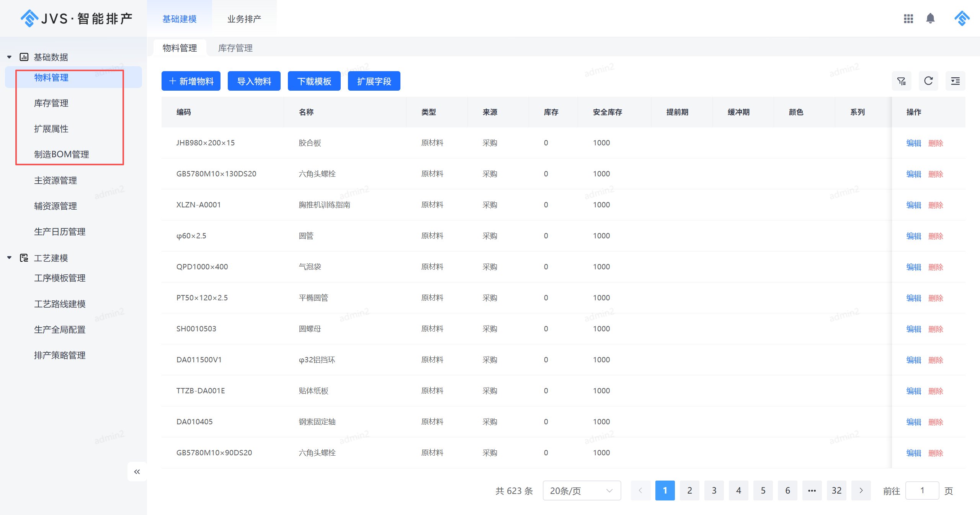The width and height of the screenshot is (980, 515).
Task: Open the table filter icon
Action: pyautogui.click(x=902, y=81)
